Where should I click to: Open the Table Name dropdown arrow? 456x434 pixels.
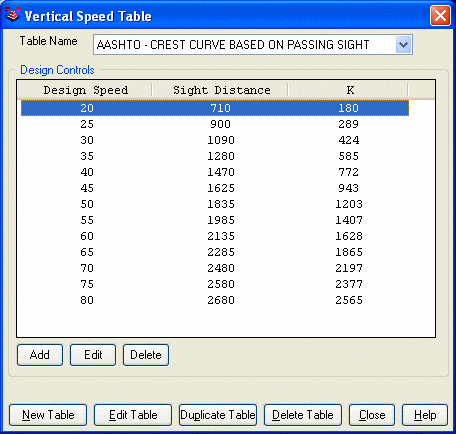(x=404, y=45)
